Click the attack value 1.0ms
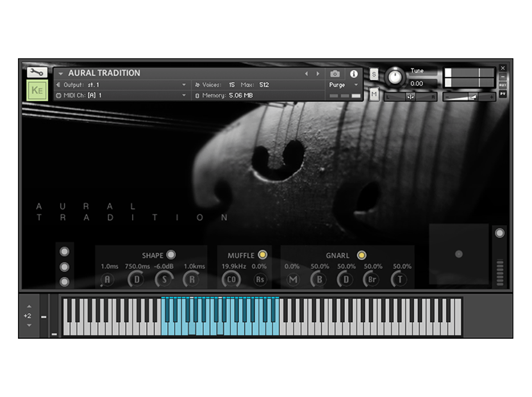The image size is (532, 397). (x=109, y=266)
